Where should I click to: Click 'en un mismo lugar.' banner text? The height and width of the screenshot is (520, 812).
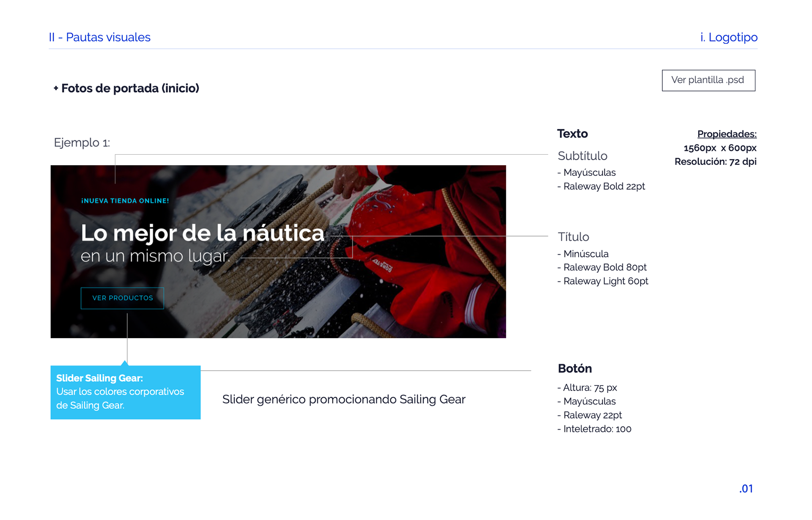[x=155, y=256]
